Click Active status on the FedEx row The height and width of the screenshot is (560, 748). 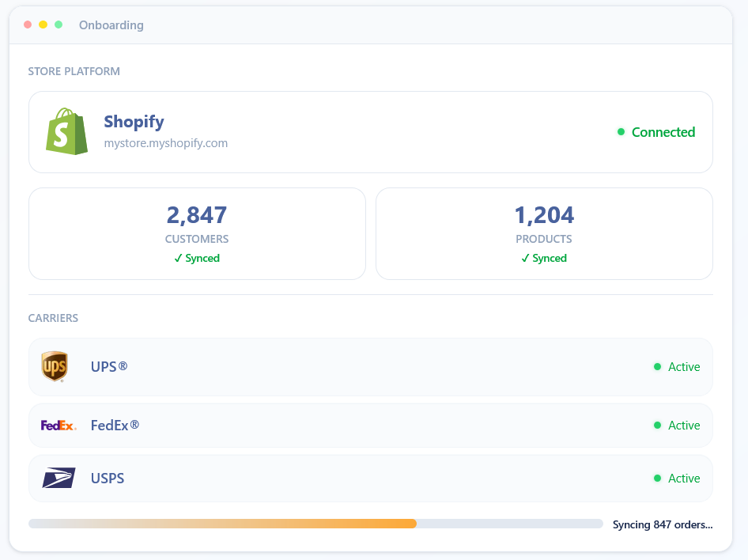click(684, 425)
